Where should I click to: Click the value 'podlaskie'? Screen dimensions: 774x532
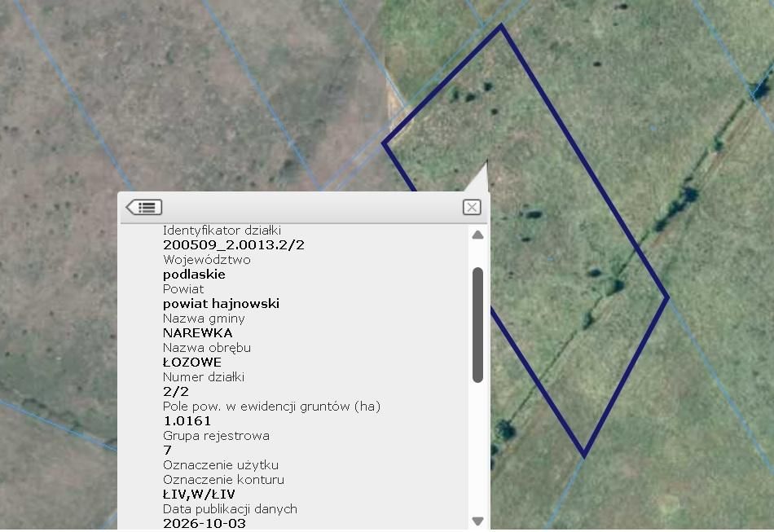coord(194,275)
